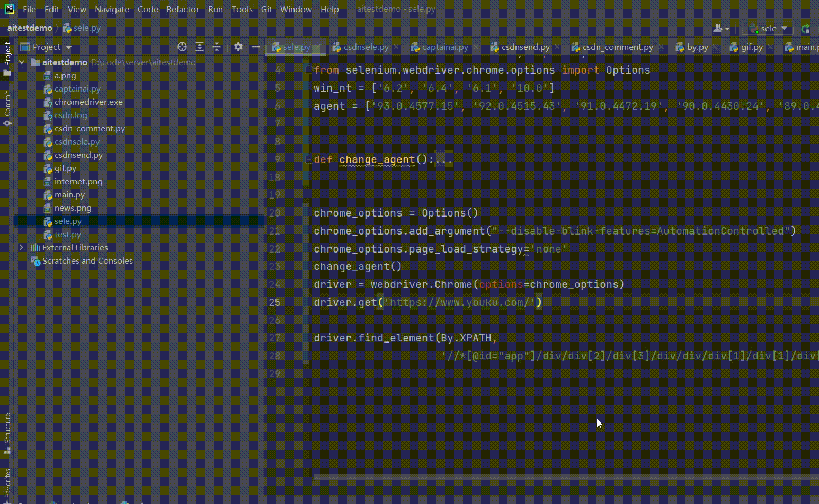Click the rerun icon beside sele configuration

[806, 29]
